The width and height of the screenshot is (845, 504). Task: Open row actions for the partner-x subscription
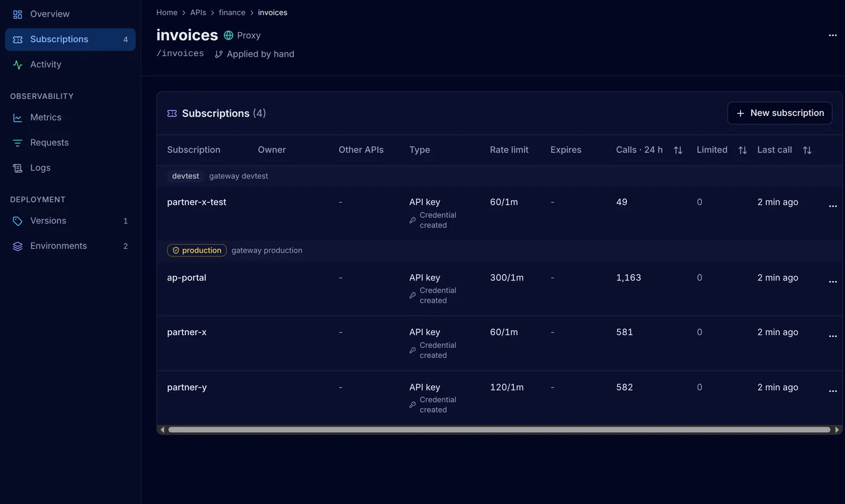(x=832, y=336)
